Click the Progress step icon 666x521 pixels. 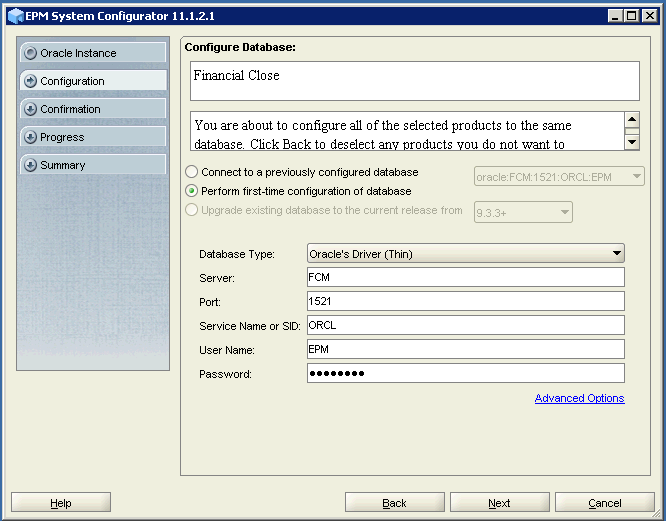click(30, 137)
